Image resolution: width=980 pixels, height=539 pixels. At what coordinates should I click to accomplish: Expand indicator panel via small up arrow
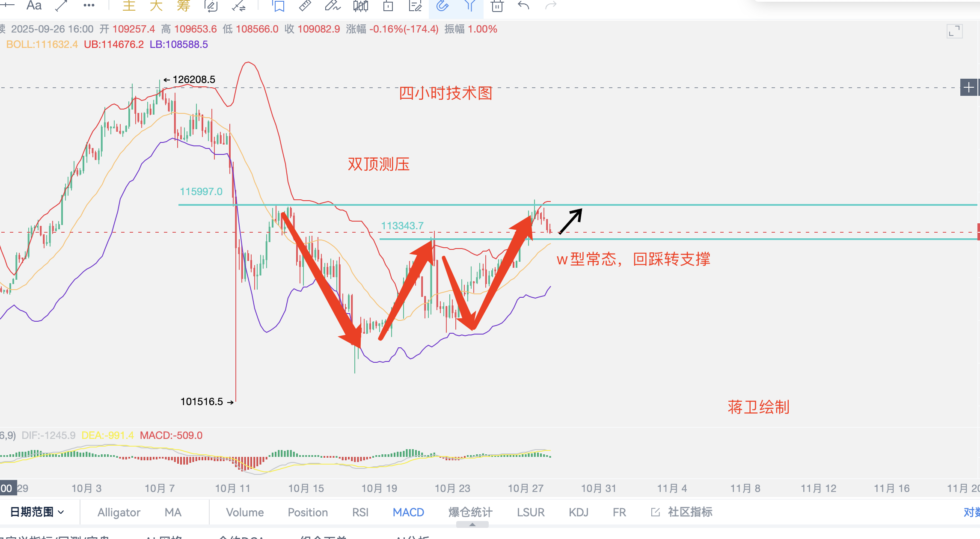tap(472, 524)
